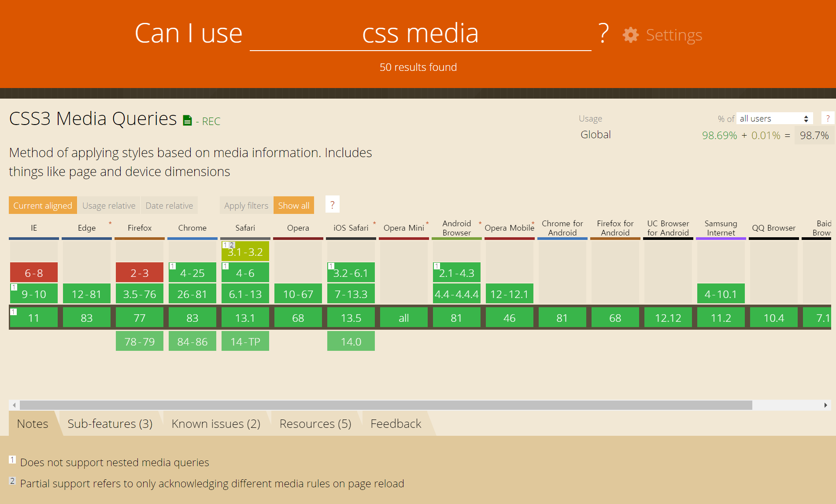Open the Known issues (2) tab
The width and height of the screenshot is (836, 504).
[216, 423]
